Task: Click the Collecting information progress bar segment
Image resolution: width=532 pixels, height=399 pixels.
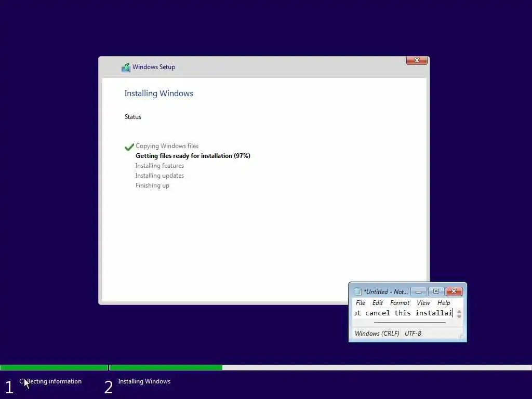Action: point(54,367)
